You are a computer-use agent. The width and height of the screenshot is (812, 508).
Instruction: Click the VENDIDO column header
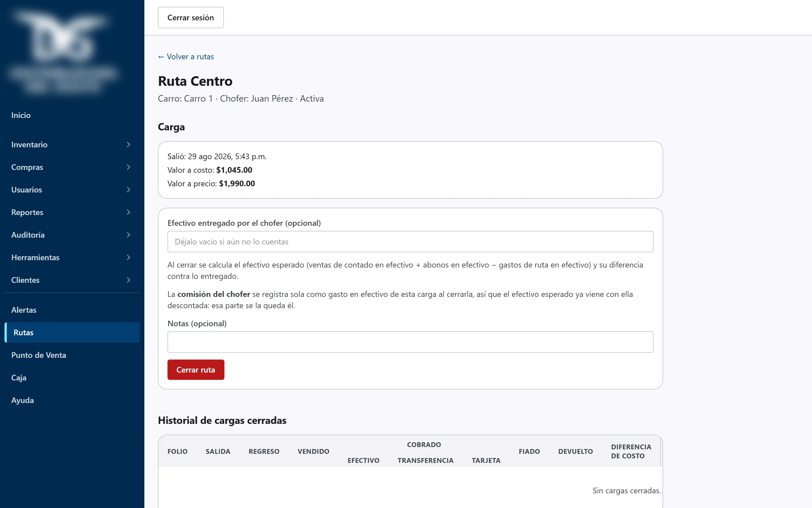[x=314, y=451]
